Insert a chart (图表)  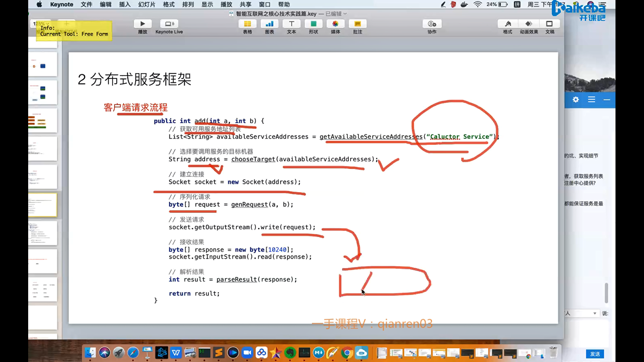tap(269, 24)
